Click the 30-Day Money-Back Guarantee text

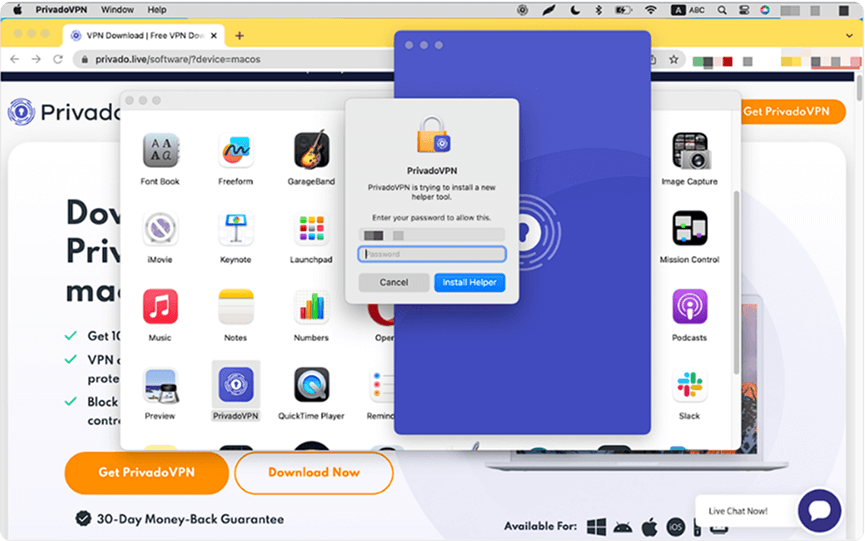190,519
